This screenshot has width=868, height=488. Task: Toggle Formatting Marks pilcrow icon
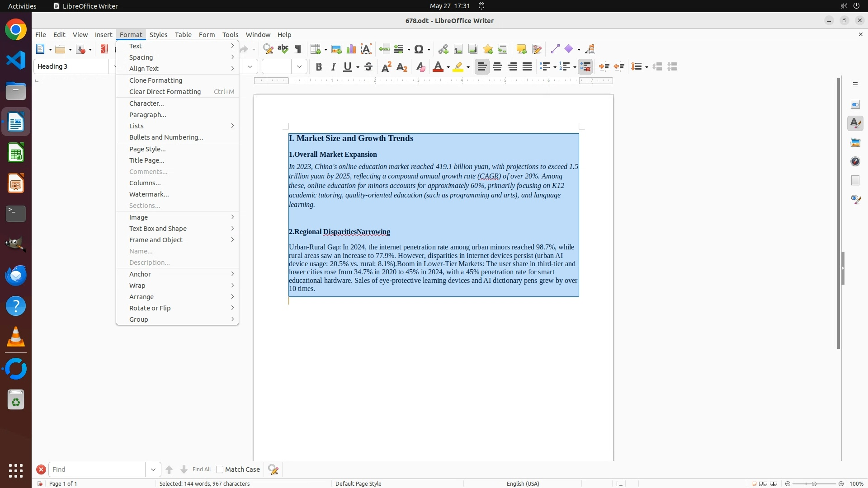click(298, 49)
